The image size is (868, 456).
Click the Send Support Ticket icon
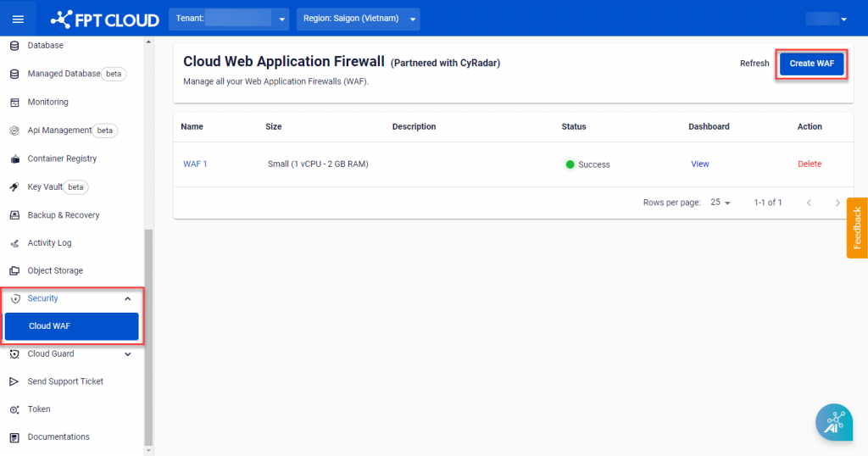coord(14,382)
